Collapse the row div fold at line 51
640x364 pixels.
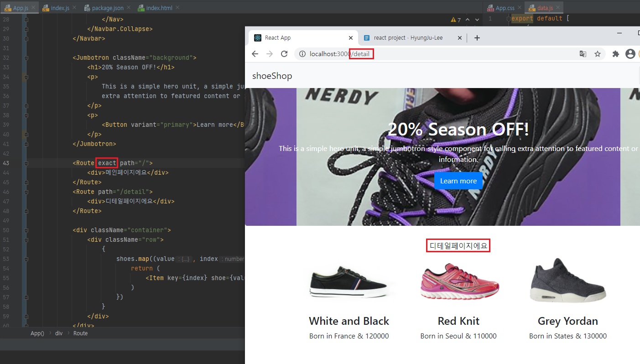tap(26, 240)
